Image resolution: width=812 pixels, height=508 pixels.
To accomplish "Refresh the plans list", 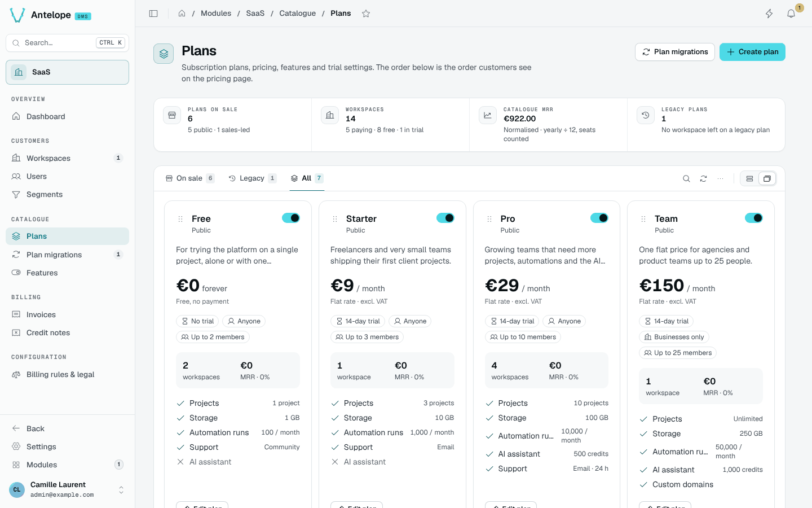I will coord(703,178).
